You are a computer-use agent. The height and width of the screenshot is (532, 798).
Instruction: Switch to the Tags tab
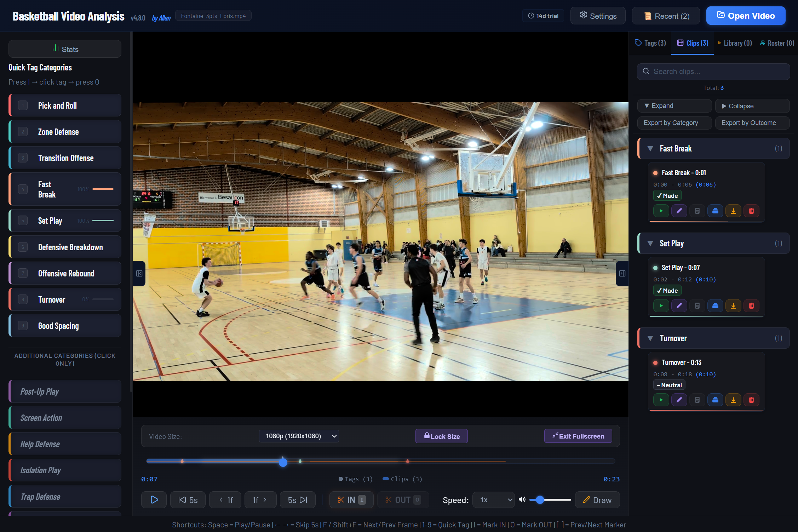[x=650, y=42]
